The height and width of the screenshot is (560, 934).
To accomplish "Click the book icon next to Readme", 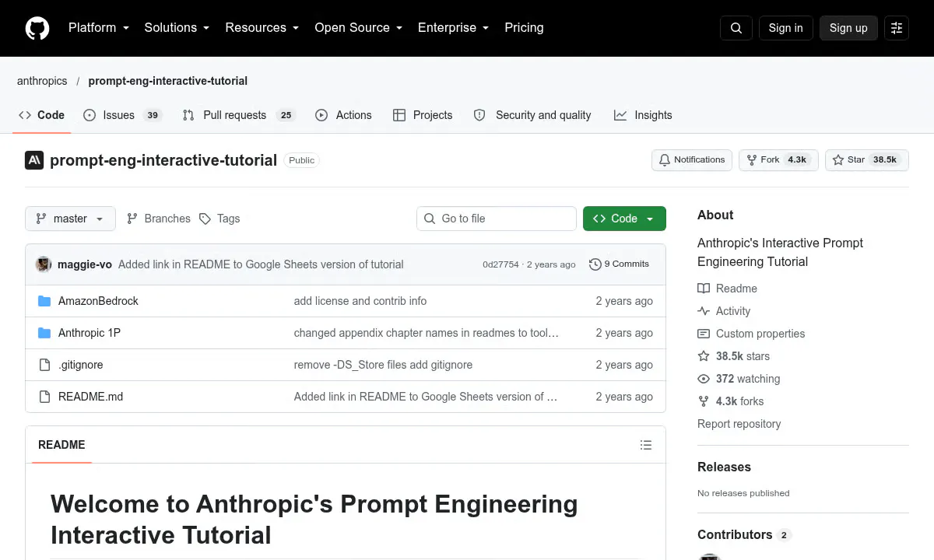I will 704,289.
